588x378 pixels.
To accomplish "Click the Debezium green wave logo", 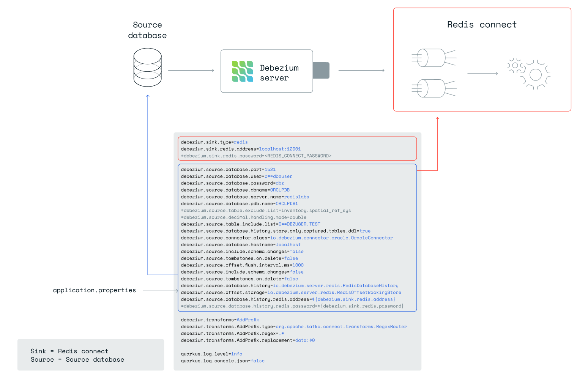I will click(x=242, y=71).
